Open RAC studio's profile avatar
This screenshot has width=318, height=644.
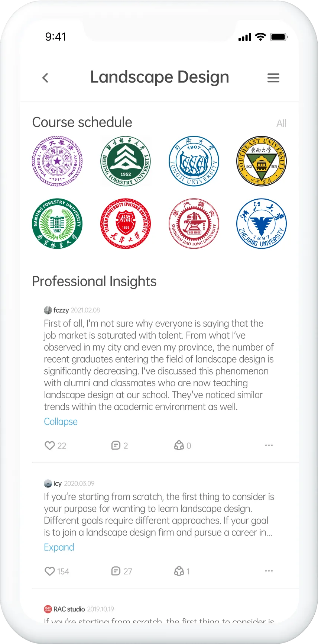tap(48, 609)
